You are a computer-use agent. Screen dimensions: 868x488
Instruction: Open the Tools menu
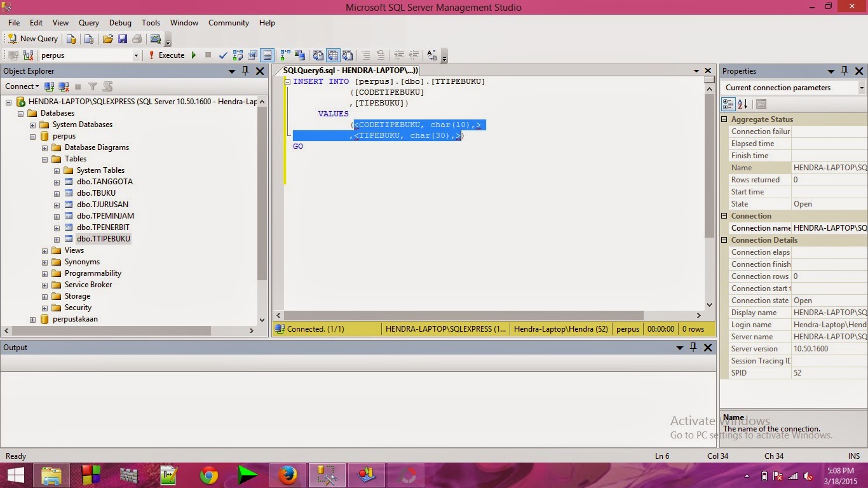point(151,23)
